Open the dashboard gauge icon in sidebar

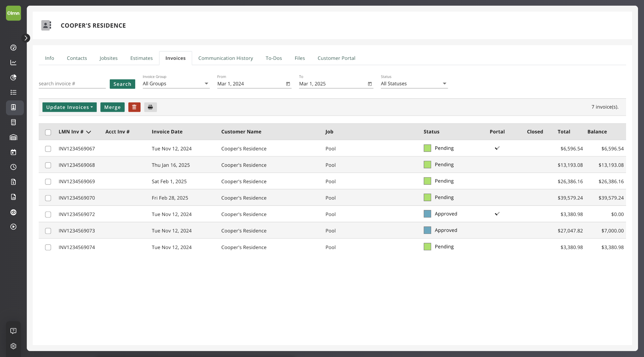coord(14,48)
